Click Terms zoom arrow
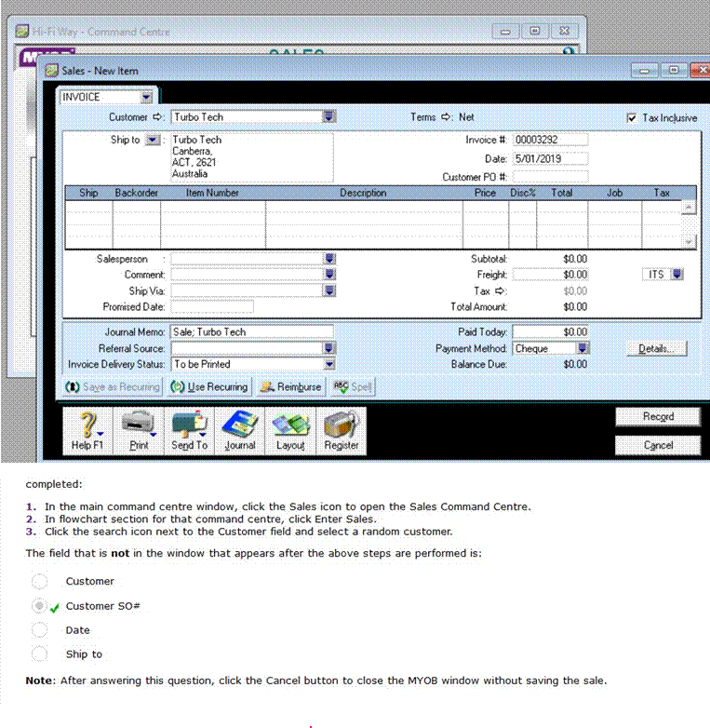Screen dimensions: 710x728 (446, 117)
